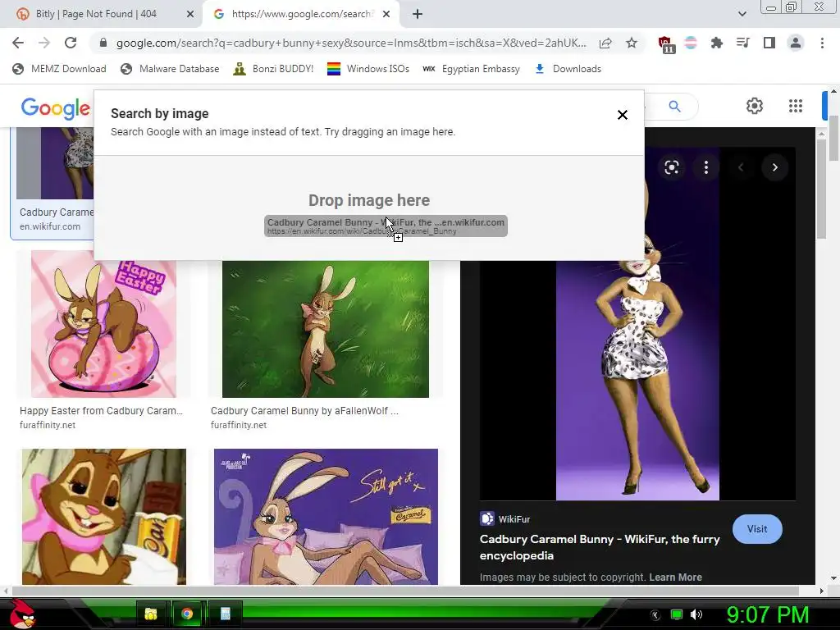Image resolution: width=840 pixels, height=630 pixels.
Task: Open the Malware Database bookmark
Action: point(171,69)
